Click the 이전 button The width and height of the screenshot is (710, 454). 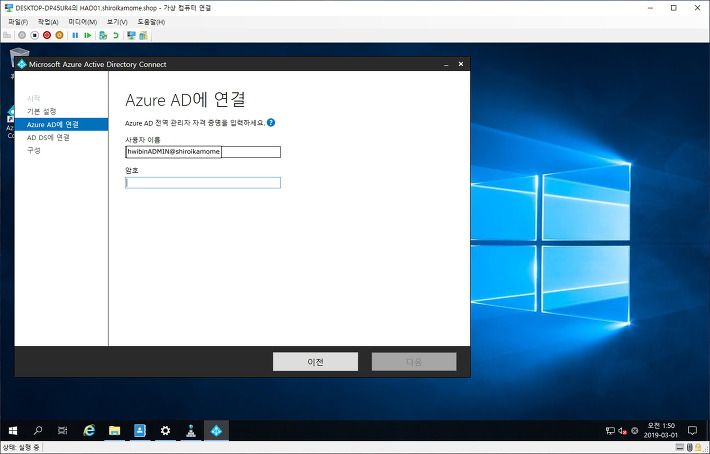tap(315, 362)
